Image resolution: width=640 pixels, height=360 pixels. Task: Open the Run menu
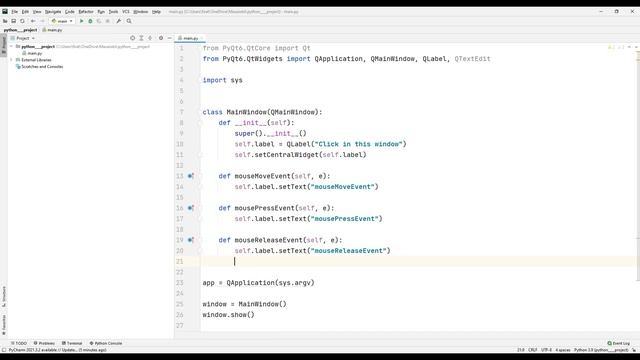(101, 12)
